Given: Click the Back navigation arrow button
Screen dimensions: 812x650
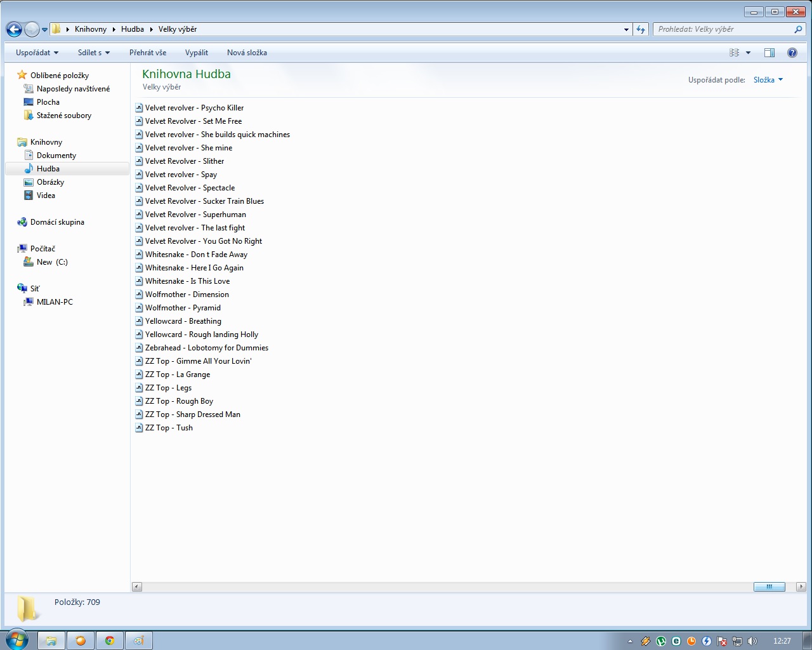Looking at the screenshot, I should point(14,29).
